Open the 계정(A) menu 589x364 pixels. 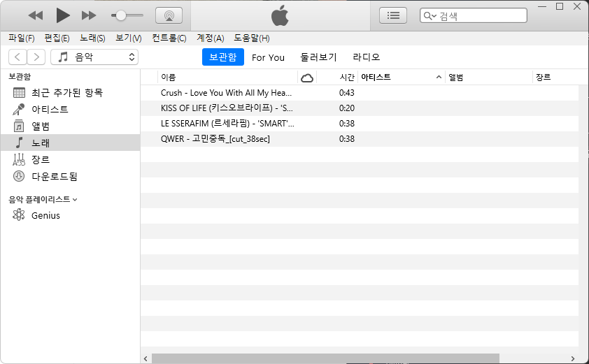[x=211, y=38]
